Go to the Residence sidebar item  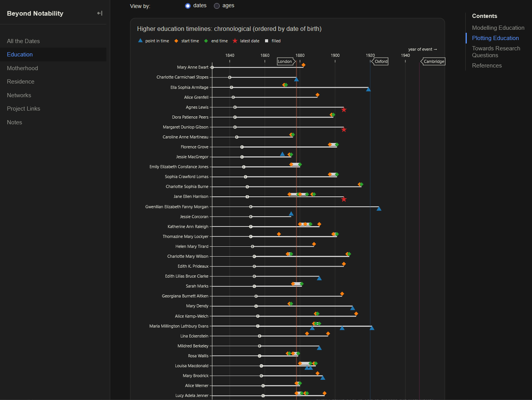coord(21,82)
